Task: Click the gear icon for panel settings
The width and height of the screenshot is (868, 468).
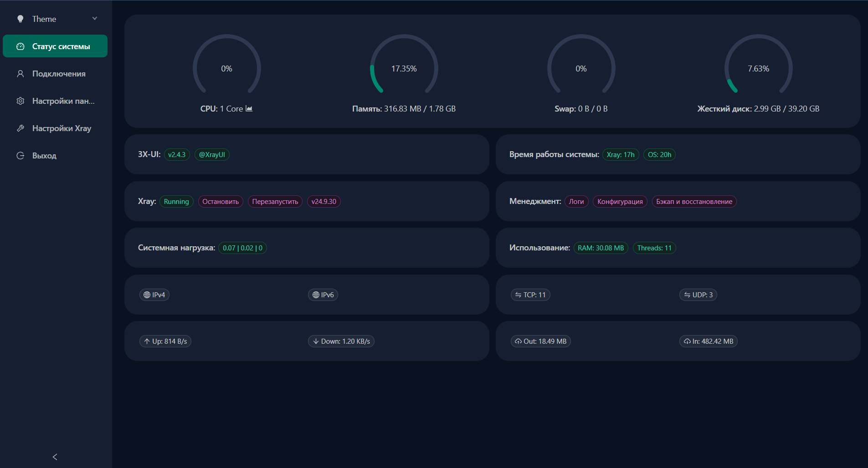Action: click(x=20, y=101)
